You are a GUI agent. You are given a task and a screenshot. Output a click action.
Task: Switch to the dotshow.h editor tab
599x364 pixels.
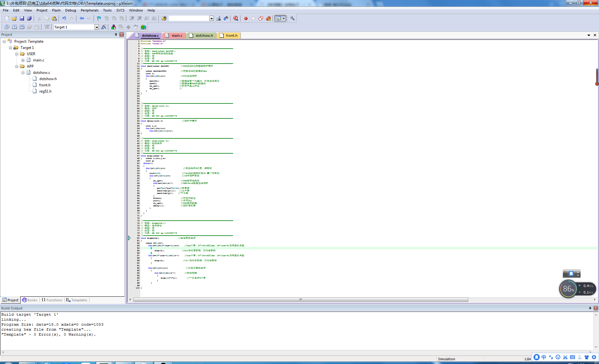(x=201, y=36)
